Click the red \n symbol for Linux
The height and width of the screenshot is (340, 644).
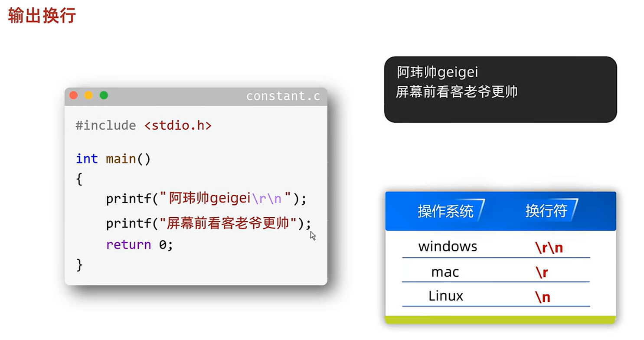543,297
